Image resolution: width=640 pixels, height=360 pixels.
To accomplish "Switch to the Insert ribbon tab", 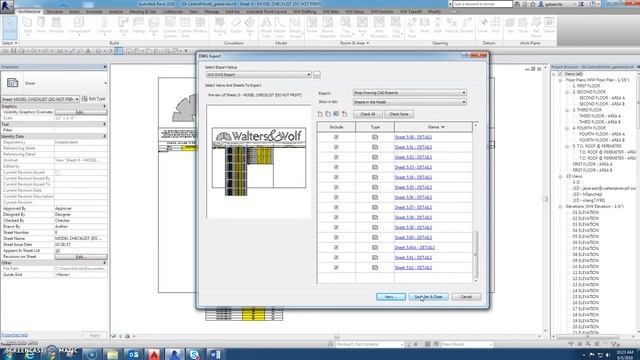I will click(x=74, y=12).
